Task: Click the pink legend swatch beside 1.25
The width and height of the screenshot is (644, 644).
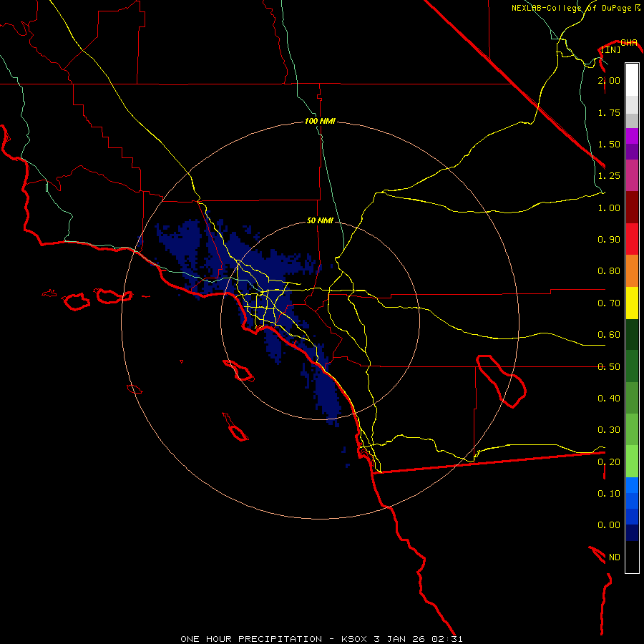Action: click(x=632, y=175)
